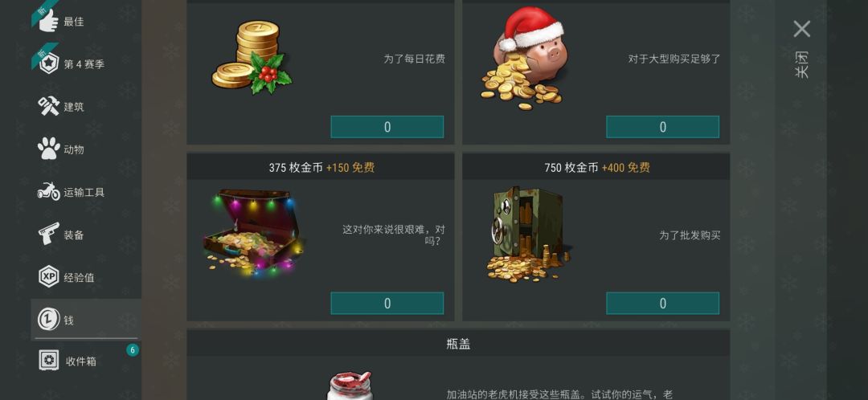This screenshot has width=868, height=400.
Task: Select the 第 4 赛季 season badge icon
Action: [49, 64]
